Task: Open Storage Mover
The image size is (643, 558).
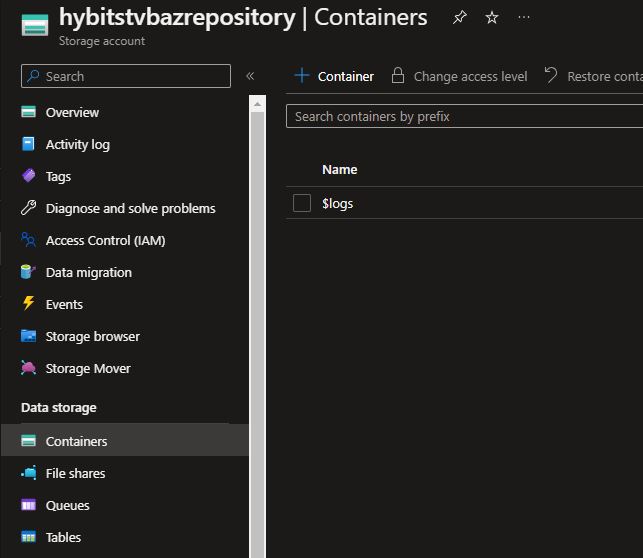Action: coord(88,368)
